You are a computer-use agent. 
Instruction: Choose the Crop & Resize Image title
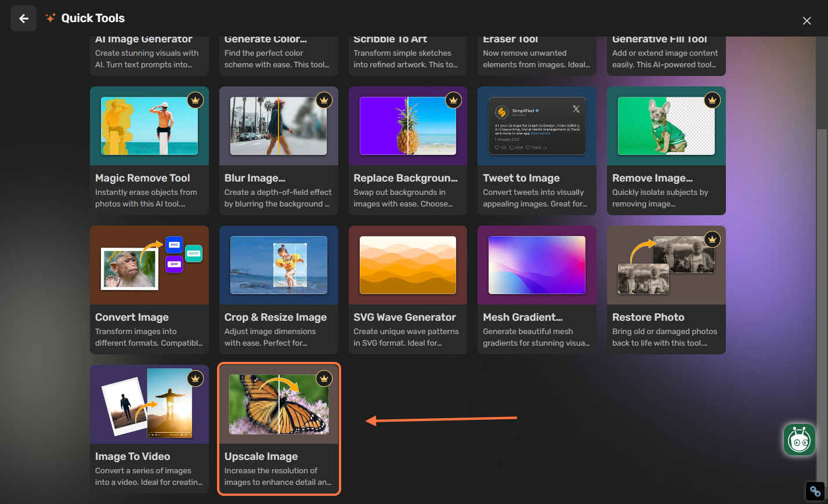[276, 317]
